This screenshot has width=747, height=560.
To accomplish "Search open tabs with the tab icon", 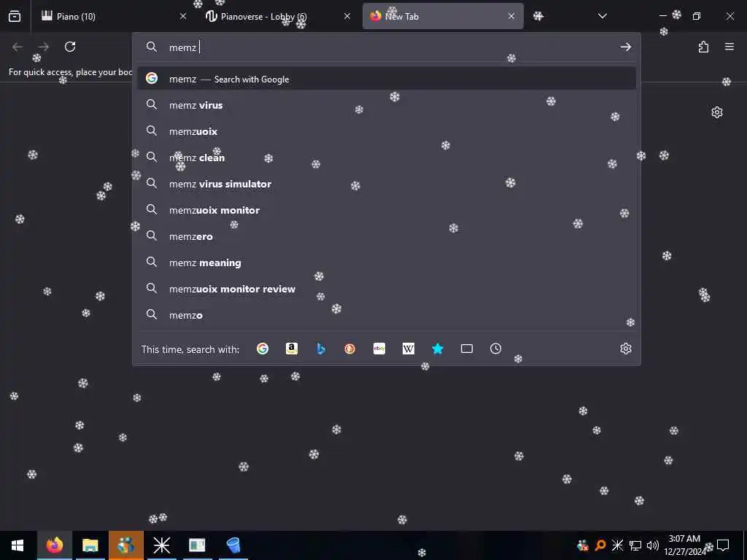I will pyautogui.click(x=467, y=349).
